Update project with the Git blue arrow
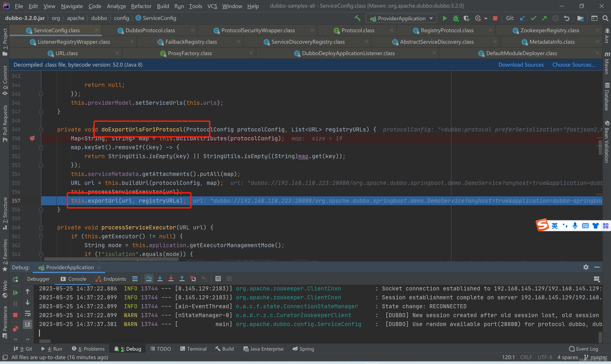This screenshot has height=364, width=611. click(522, 18)
